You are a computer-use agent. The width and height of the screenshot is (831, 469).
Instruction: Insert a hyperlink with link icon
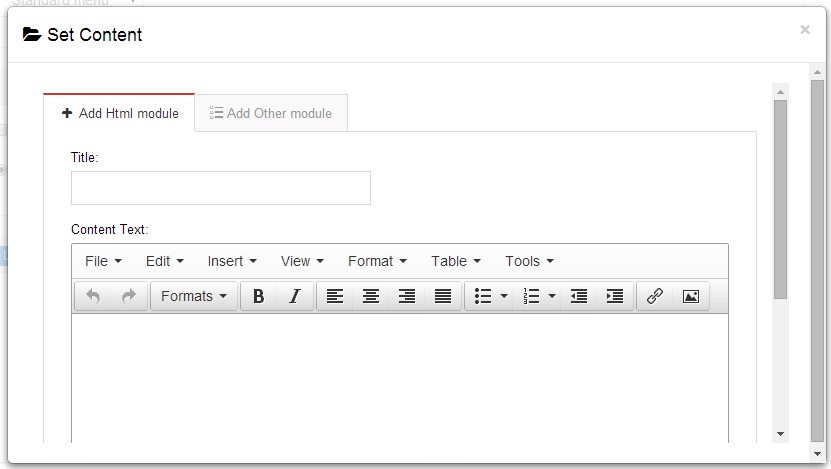tap(655, 296)
